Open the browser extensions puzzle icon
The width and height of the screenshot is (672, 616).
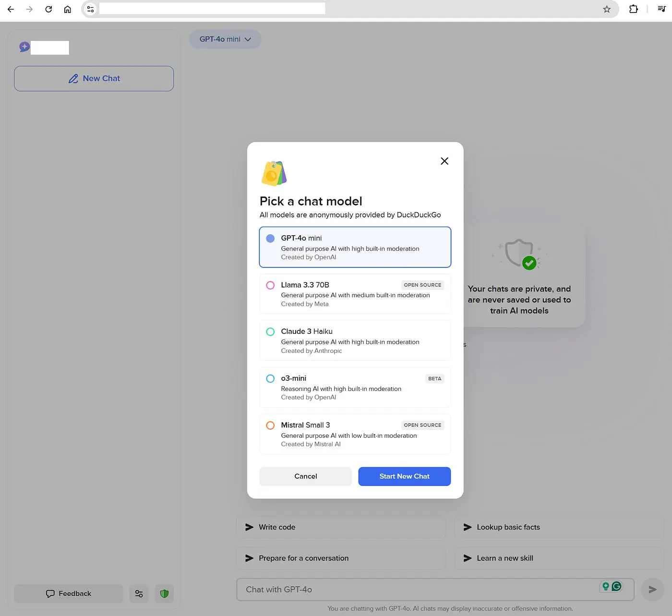[634, 9]
